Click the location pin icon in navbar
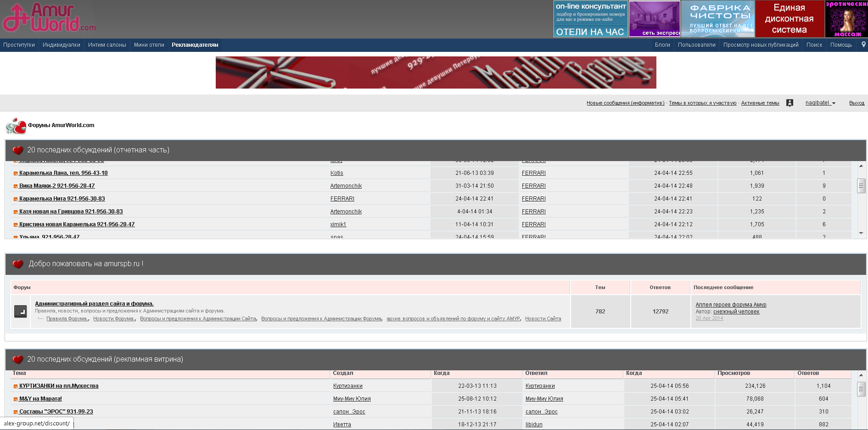 (863, 45)
